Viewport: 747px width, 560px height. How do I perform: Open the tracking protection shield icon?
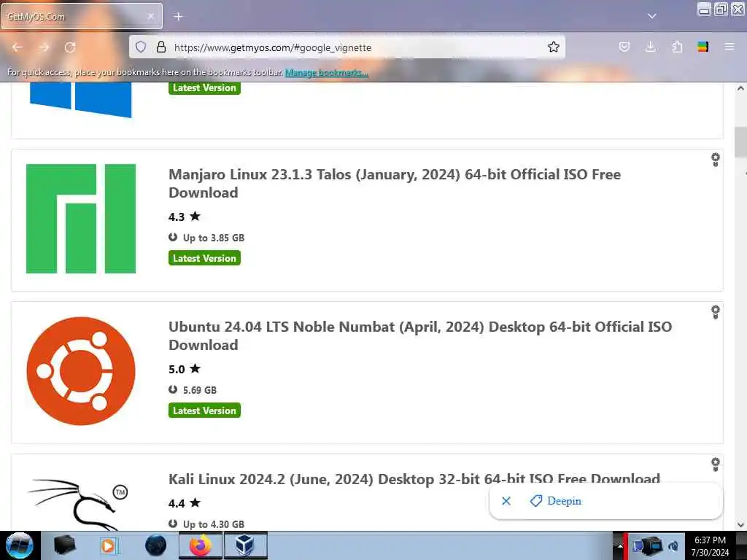pyautogui.click(x=141, y=47)
